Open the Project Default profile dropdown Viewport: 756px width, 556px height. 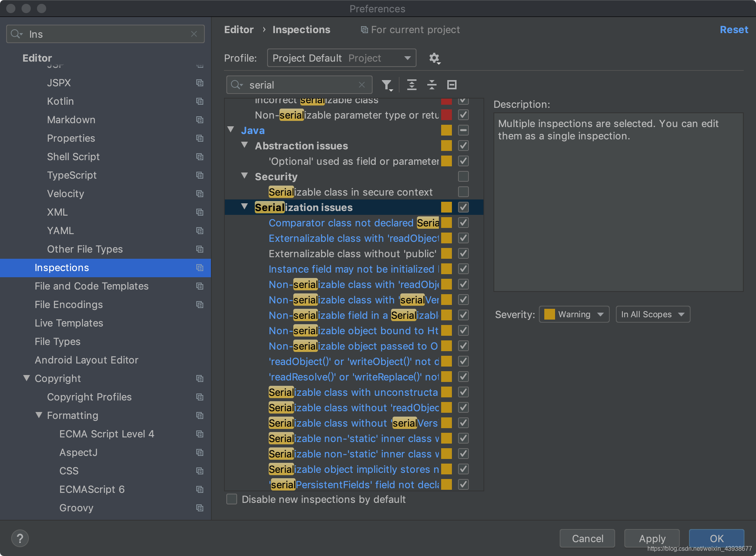[341, 58]
